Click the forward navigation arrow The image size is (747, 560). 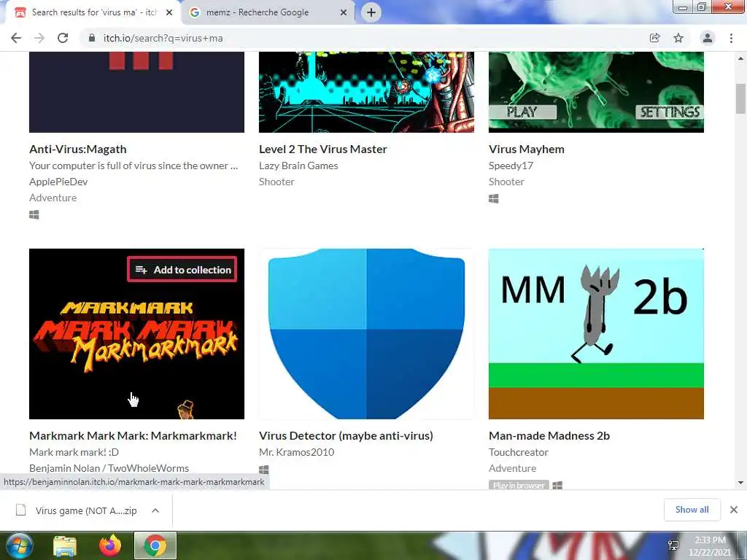pos(39,38)
